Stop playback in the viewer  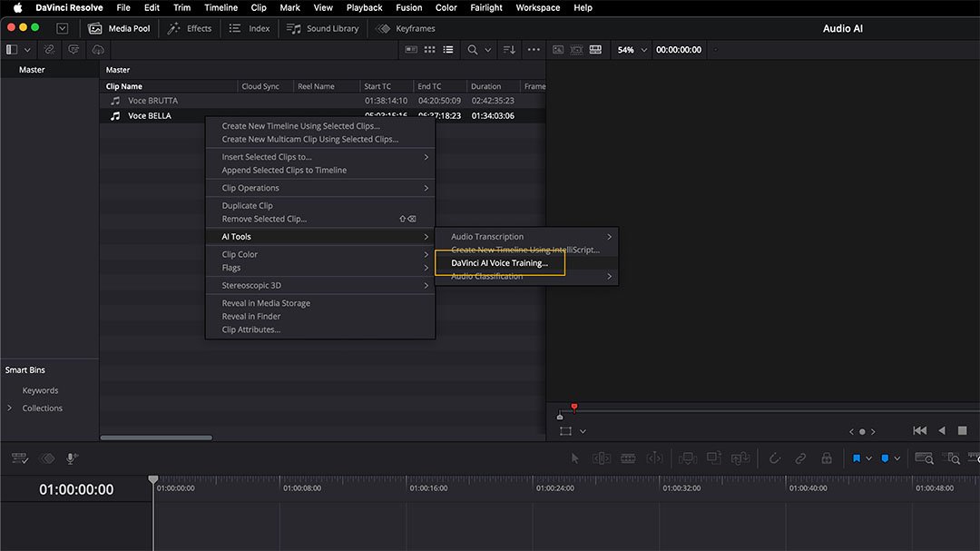pos(963,430)
